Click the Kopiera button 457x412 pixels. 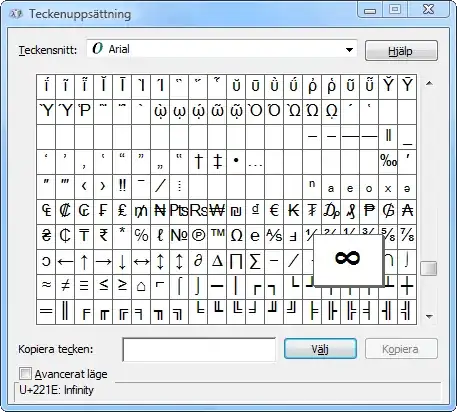click(401, 349)
